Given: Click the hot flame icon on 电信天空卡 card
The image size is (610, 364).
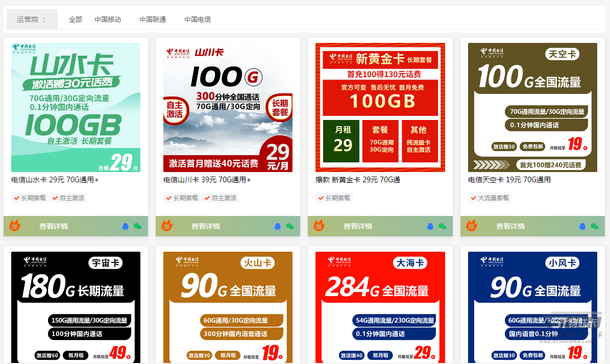Looking at the screenshot, I should point(472,226).
